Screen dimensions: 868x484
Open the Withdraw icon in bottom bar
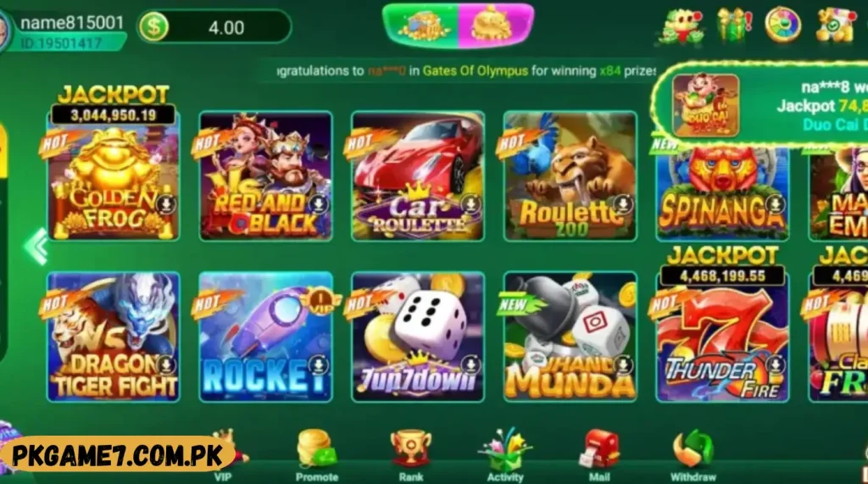pos(693,455)
